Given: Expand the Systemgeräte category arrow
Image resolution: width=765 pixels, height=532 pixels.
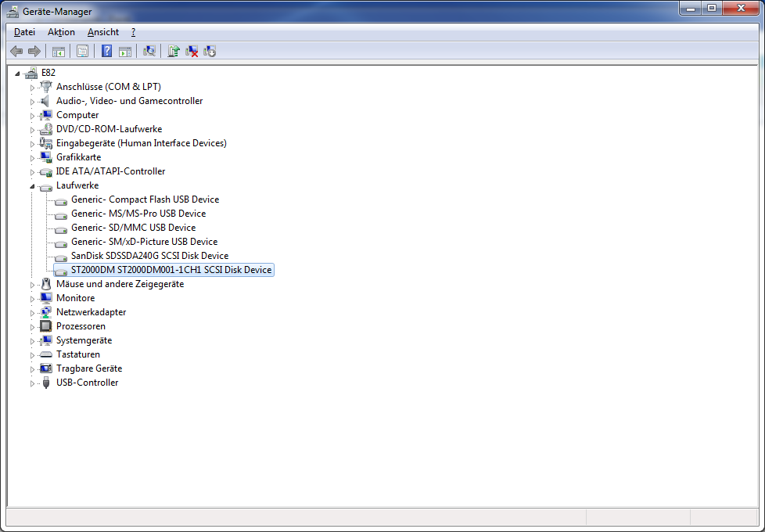Looking at the screenshot, I should click(32, 341).
